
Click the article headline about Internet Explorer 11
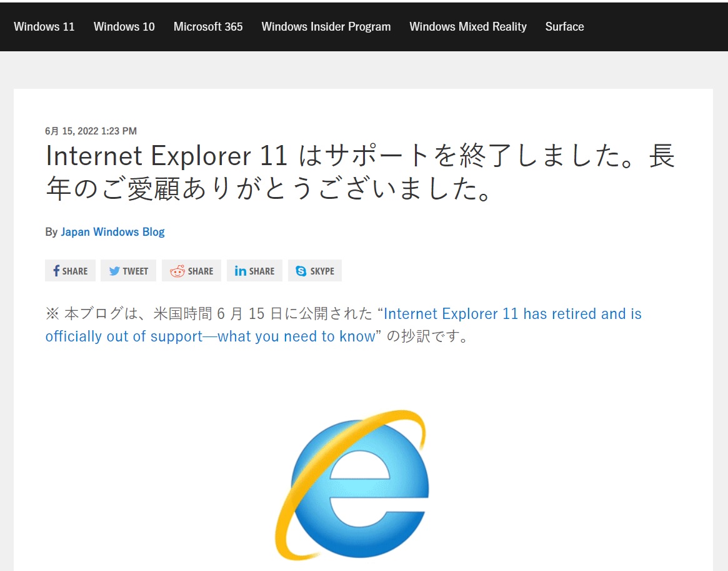pos(361,172)
